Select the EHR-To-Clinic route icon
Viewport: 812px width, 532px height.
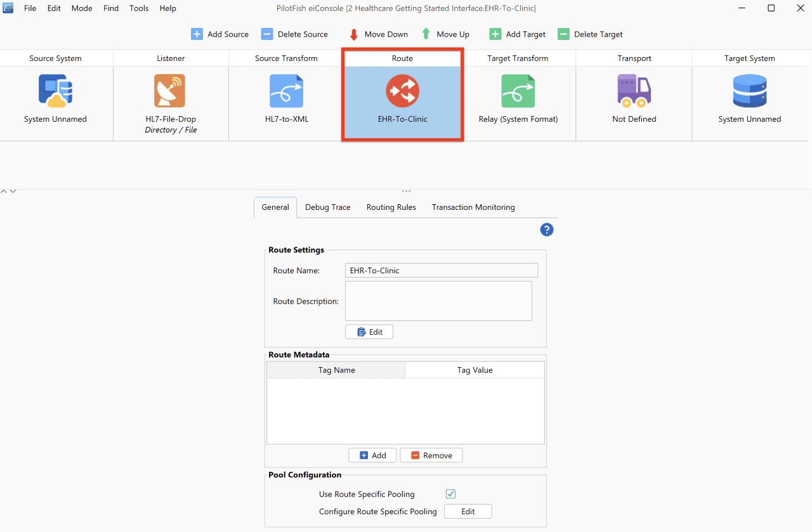[402, 91]
